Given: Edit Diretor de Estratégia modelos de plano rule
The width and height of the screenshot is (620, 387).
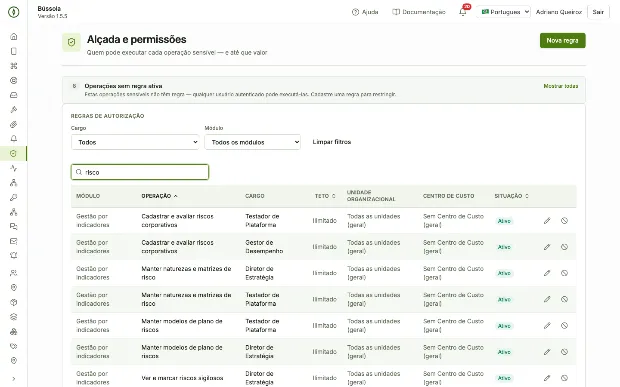Looking at the screenshot, I should [547, 351].
